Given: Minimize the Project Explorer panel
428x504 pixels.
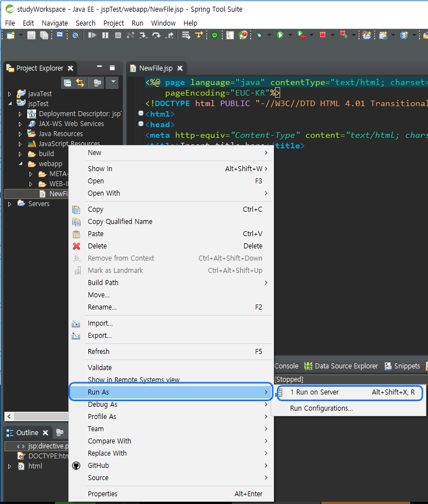Looking at the screenshot, I should (99, 67).
